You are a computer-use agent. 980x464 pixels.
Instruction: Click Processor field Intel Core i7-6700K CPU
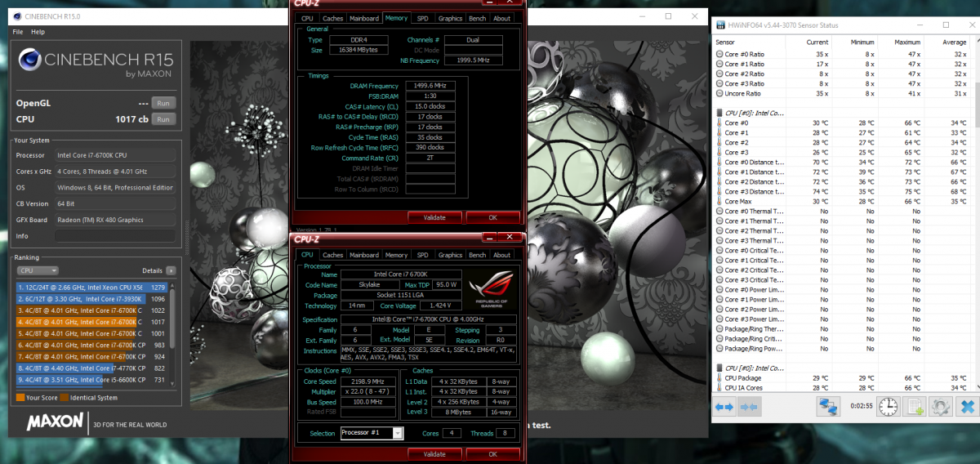[x=114, y=154]
